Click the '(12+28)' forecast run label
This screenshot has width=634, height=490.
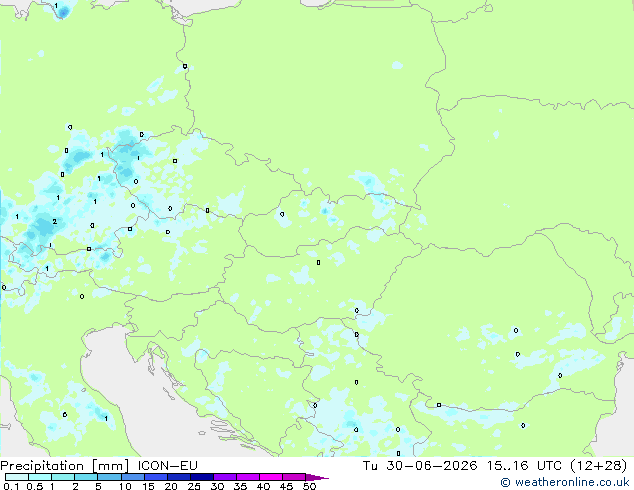[598, 466]
